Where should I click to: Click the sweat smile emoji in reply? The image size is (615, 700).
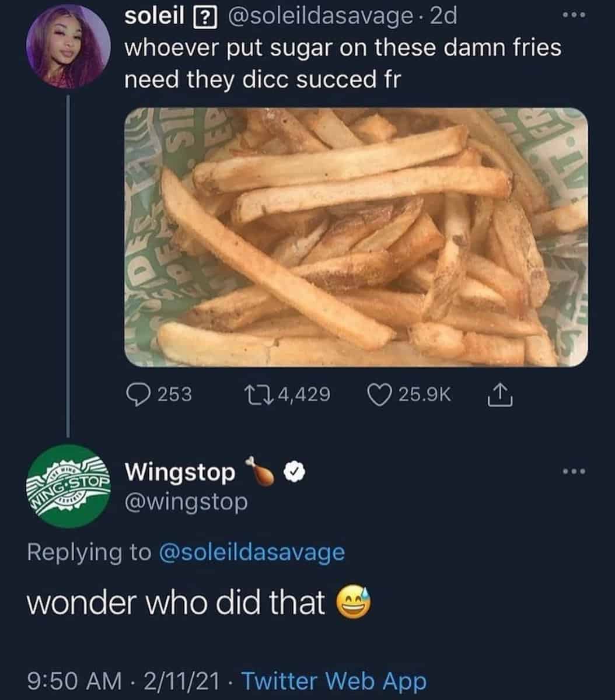(353, 603)
